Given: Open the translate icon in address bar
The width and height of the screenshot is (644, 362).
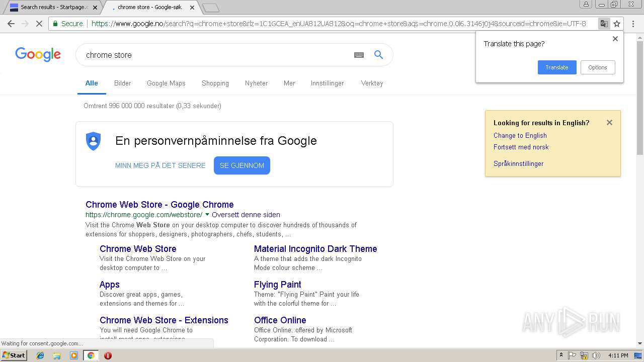Looking at the screenshot, I should tap(604, 24).
